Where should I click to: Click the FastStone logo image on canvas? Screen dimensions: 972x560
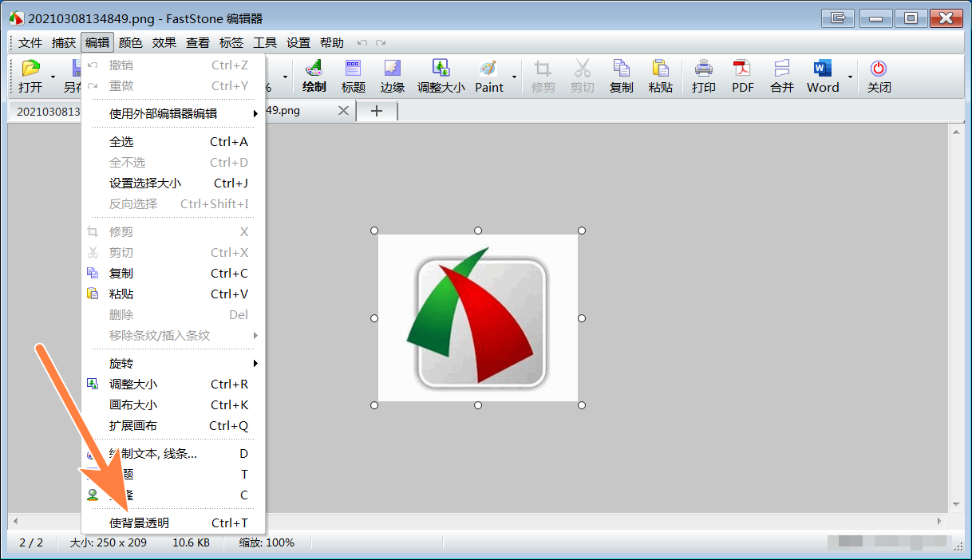(477, 318)
